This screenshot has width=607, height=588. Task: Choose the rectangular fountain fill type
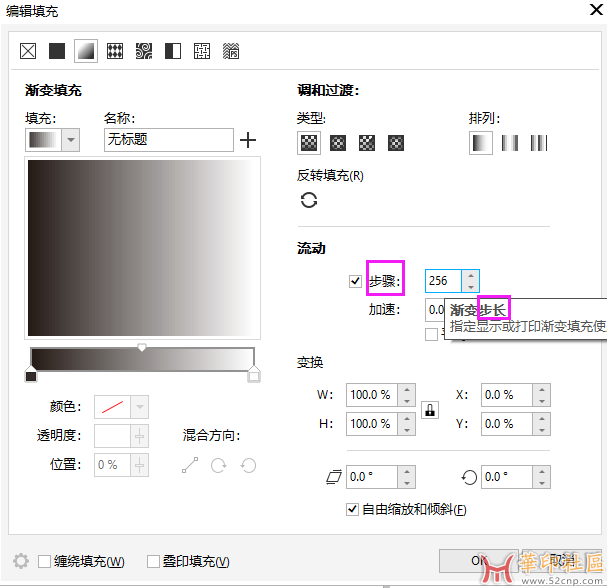[396, 143]
